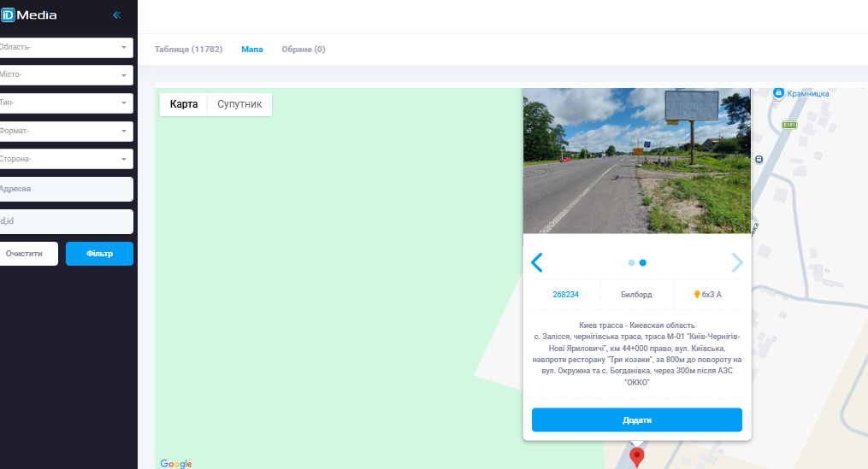Screen dimensions: 868x469
Task: Select the Мапа tab
Action: 252,50
